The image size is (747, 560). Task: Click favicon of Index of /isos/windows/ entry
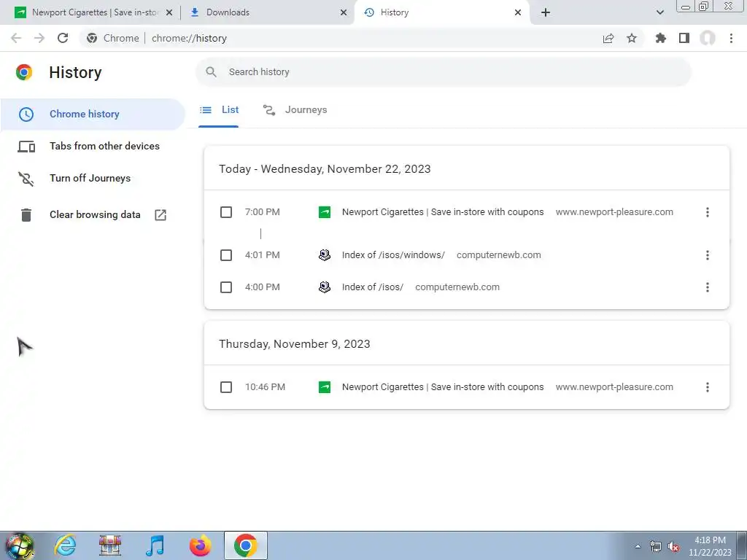coord(325,255)
